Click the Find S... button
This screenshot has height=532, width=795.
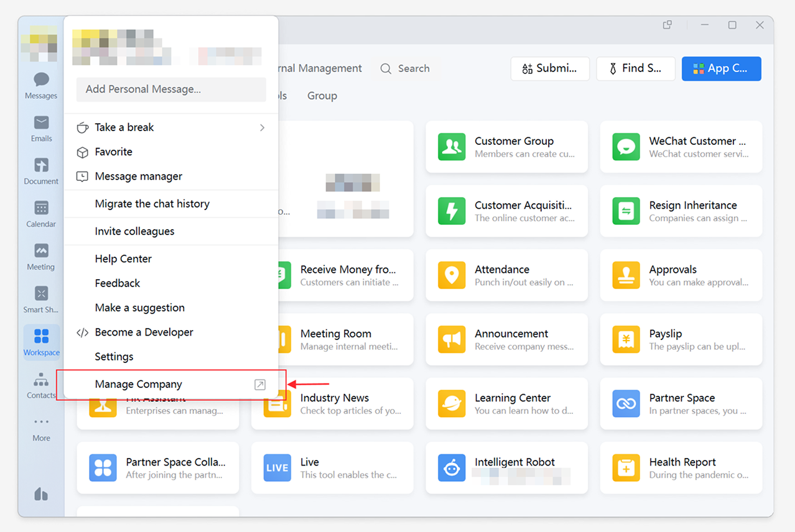pyautogui.click(x=636, y=68)
